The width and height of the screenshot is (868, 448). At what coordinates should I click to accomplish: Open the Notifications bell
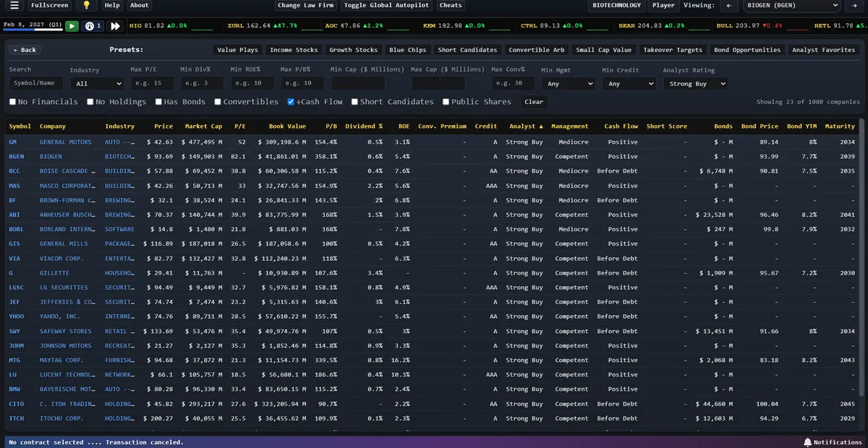point(832,442)
